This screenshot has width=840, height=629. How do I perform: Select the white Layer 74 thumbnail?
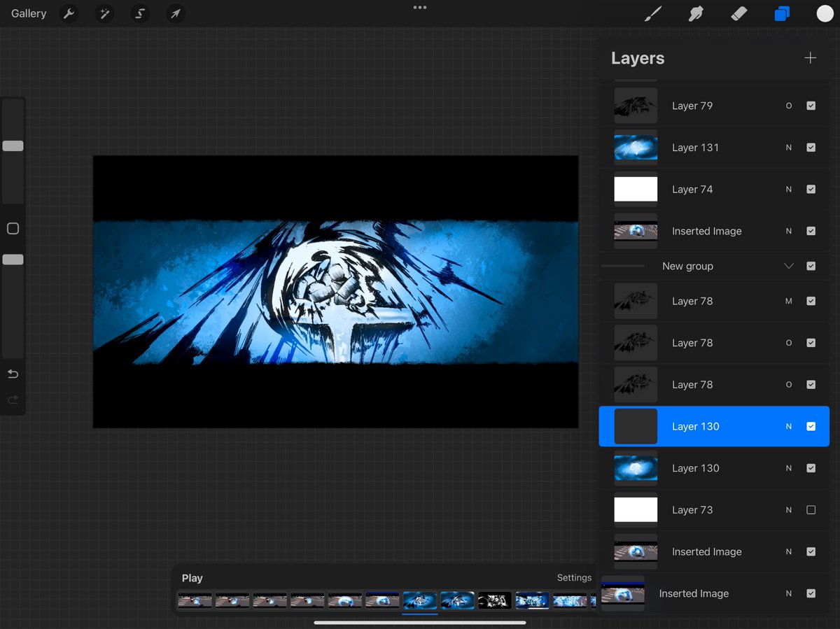(636, 190)
